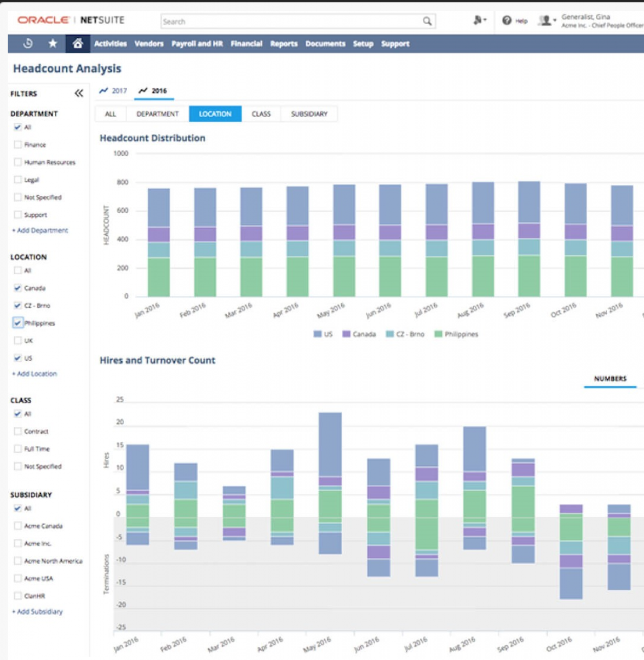Collapse the Filters panel with double chevron
This screenshot has height=660, width=644.
[x=79, y=93]
